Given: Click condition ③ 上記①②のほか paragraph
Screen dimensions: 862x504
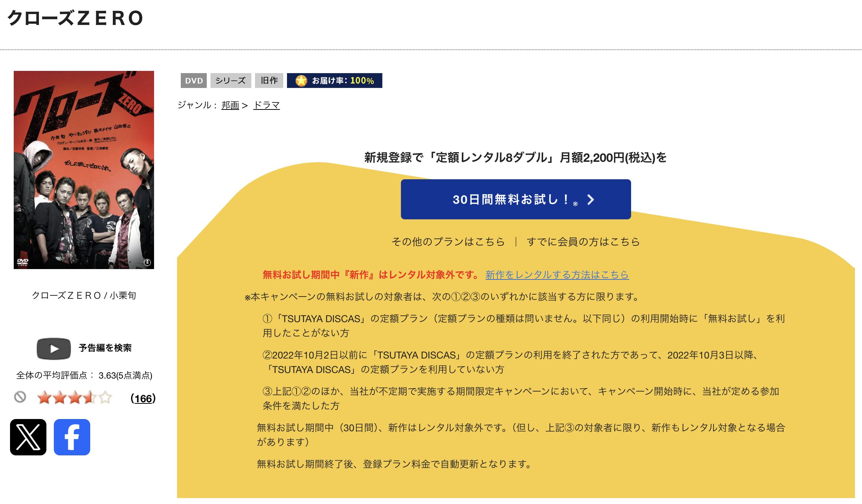Looking at the screenshot, I should (520, 399).
